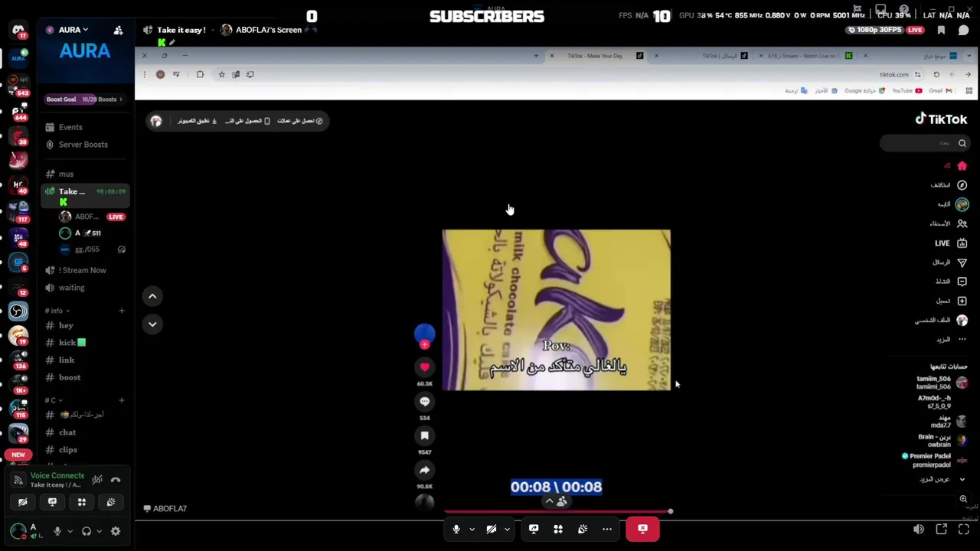The height and width of the screenshot is (551, 980).
Task: Toggle camera in the stream control bar
Action: [492, 529]
